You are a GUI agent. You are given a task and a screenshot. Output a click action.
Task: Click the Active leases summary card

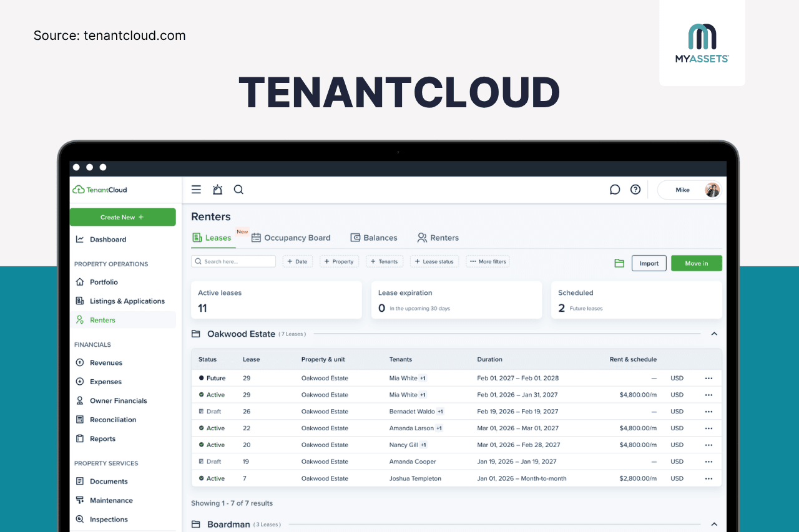pyautogui.click(x=277, y=300)
